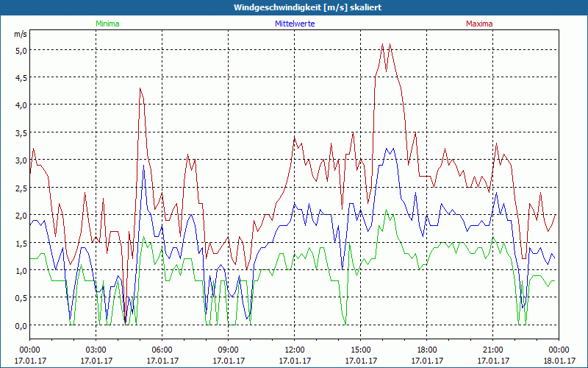Click the 0,5 y-axis value

pyautogui.click(x=21, y=299)
